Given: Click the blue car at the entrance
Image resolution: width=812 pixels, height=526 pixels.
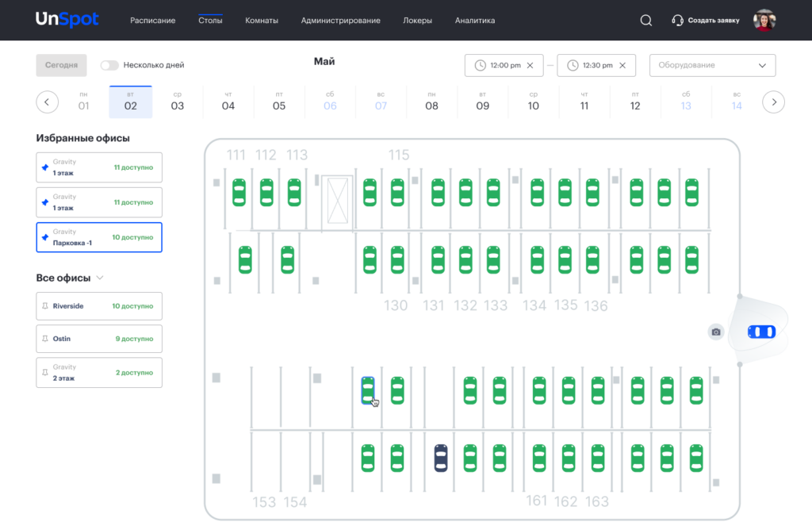Looking at the screenshot, I should (x=762, y=332).
